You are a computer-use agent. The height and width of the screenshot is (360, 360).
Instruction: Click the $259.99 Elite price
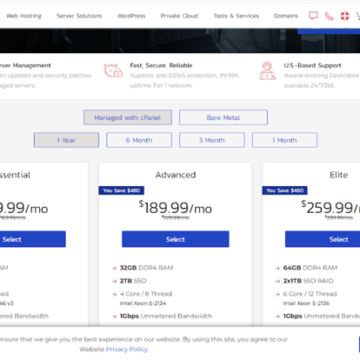point(331,208)
